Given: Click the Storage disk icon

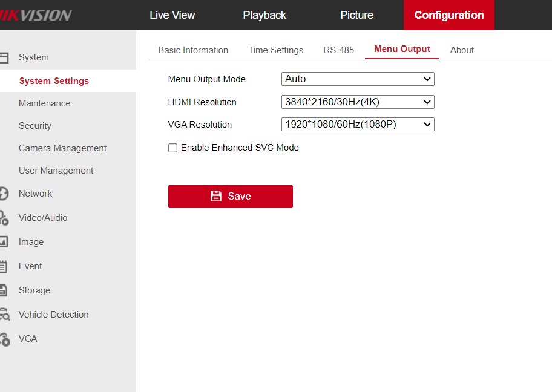Looking at the screenshot, I should [4, 290].
